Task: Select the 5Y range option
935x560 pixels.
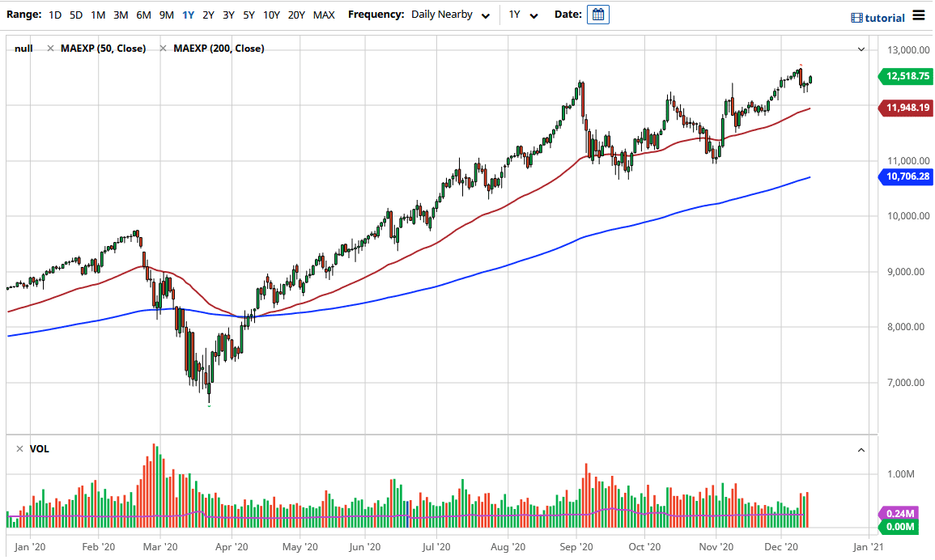Action: pos(249,15)
